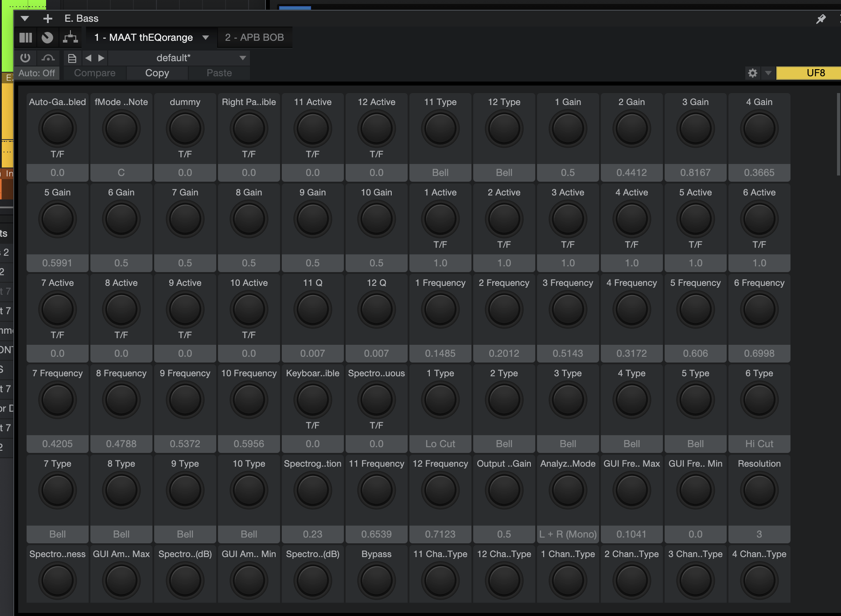
Task: Click the yellow UF8 controller button
Action: coord(809,73)
